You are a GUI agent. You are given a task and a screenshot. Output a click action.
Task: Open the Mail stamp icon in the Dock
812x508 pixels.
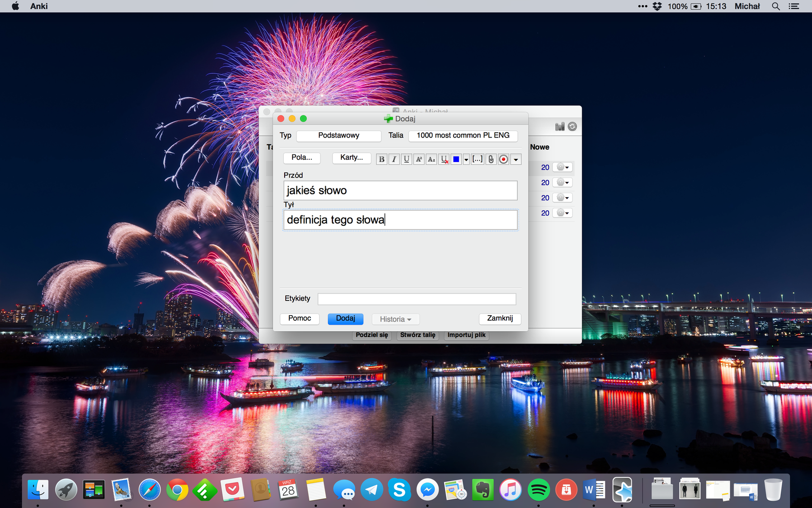click(x=121, y=490)
